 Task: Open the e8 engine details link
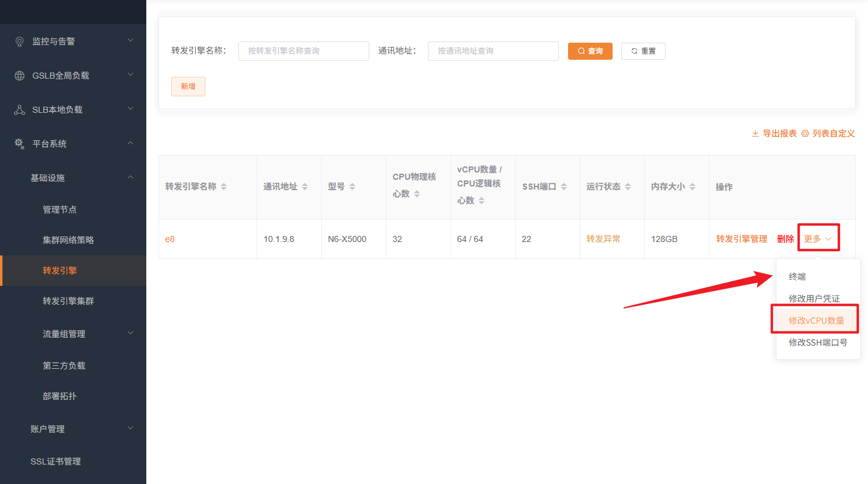click(169, 238)
